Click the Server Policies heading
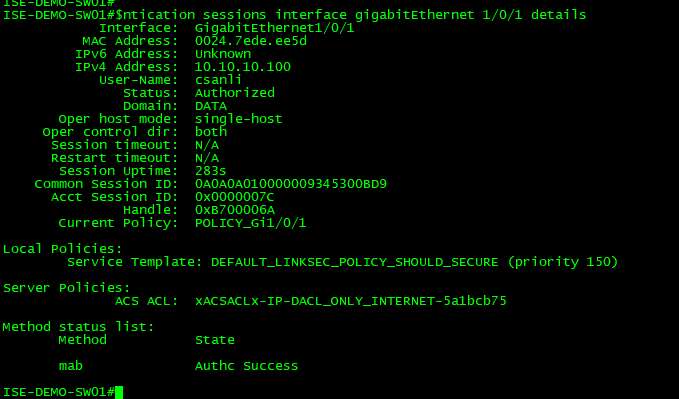Viewport: 679px width, 399px height. (x=67, y=288)
